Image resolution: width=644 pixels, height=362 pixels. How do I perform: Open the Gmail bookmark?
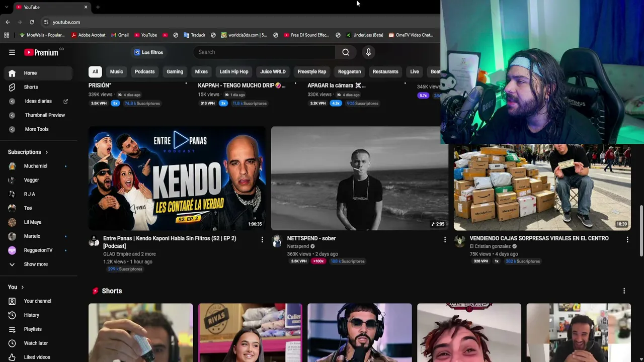pos(119,35)
